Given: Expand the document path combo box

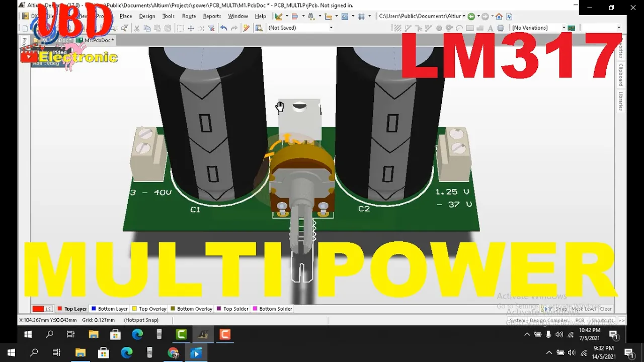Looking at the screenshot, I should coord(464,16).
